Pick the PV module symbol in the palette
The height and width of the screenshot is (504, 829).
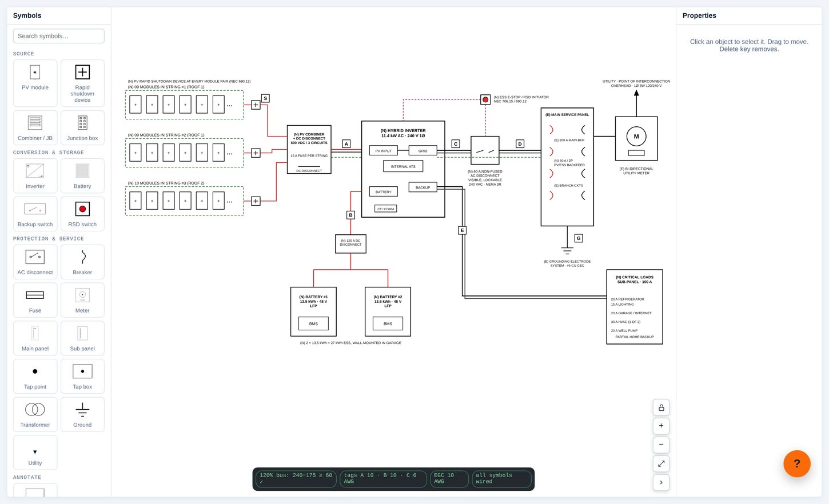pyautogui.click(x=35, y=83)
